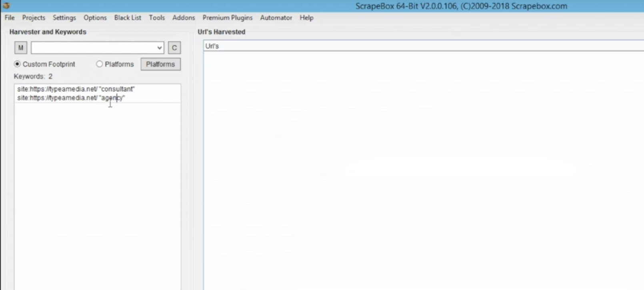Open the Black List menu

[x=128, y=18]
